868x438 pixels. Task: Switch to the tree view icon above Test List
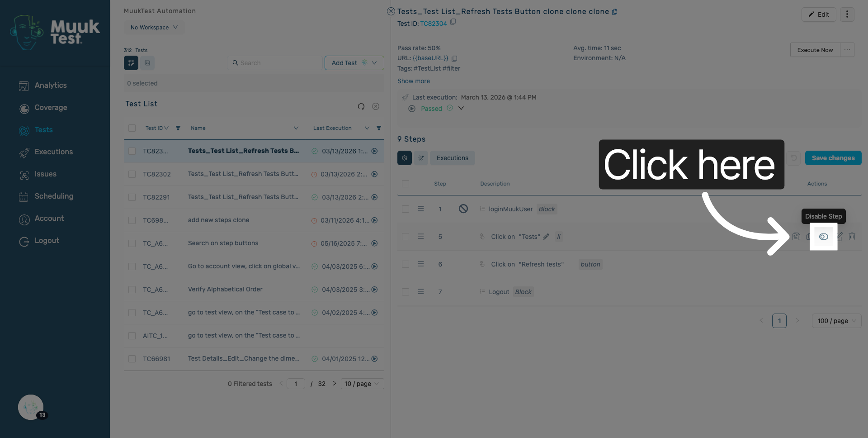[131, 63]
